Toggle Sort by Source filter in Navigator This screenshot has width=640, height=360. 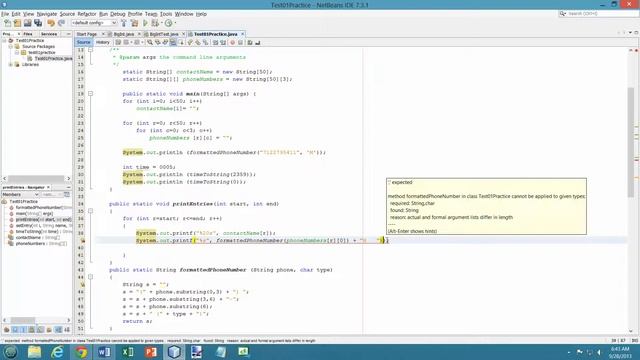coord(67,330)
